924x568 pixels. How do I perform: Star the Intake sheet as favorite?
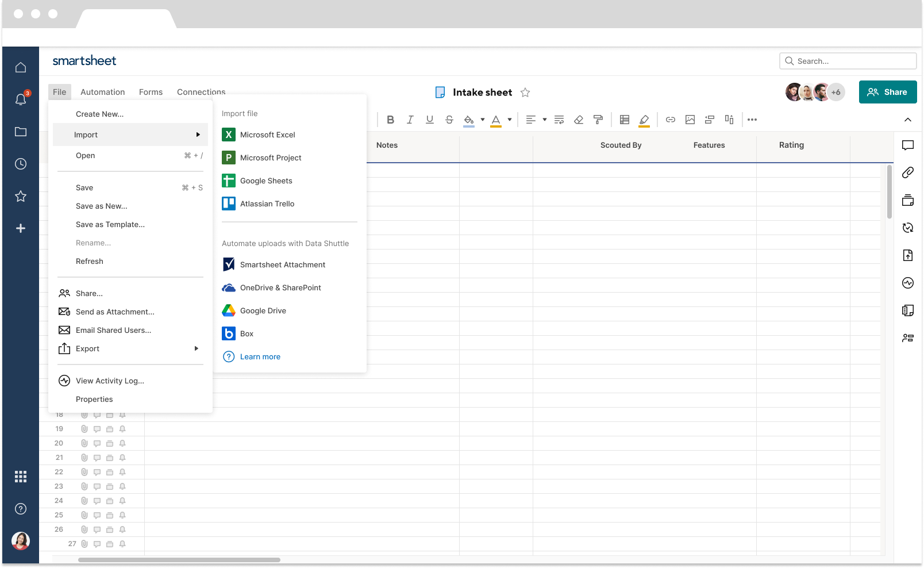pos(525,93)
